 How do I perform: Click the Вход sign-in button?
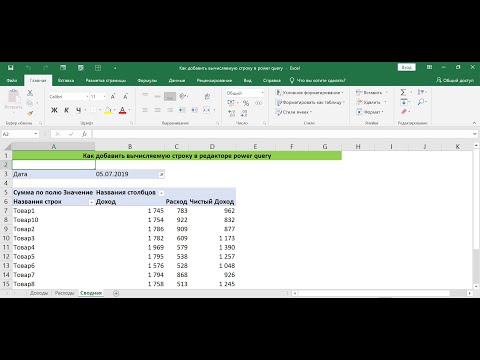406,67
